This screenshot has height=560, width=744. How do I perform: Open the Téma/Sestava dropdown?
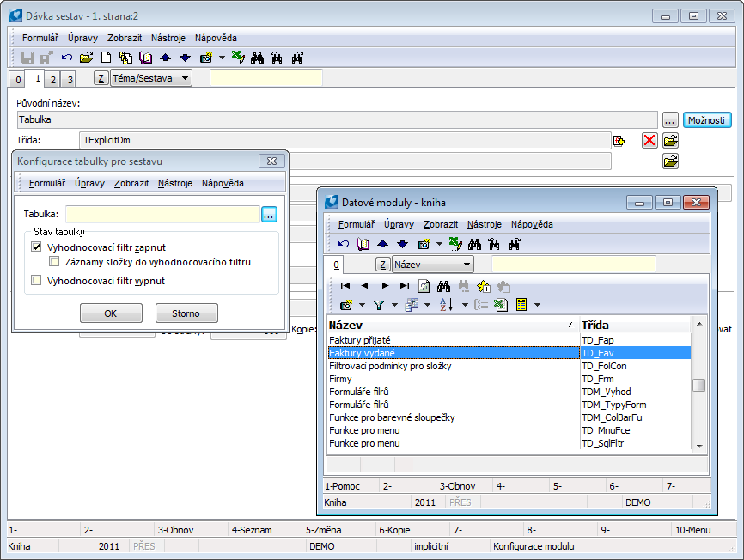click(186, 78)
